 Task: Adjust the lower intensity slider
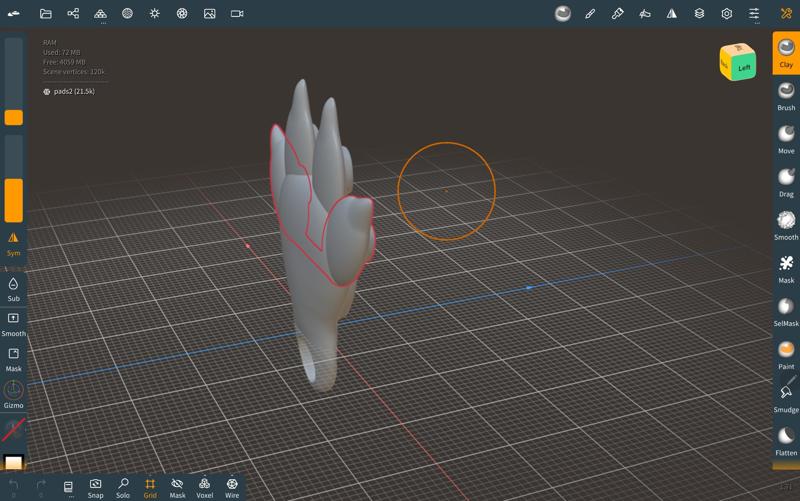[14, 179]
